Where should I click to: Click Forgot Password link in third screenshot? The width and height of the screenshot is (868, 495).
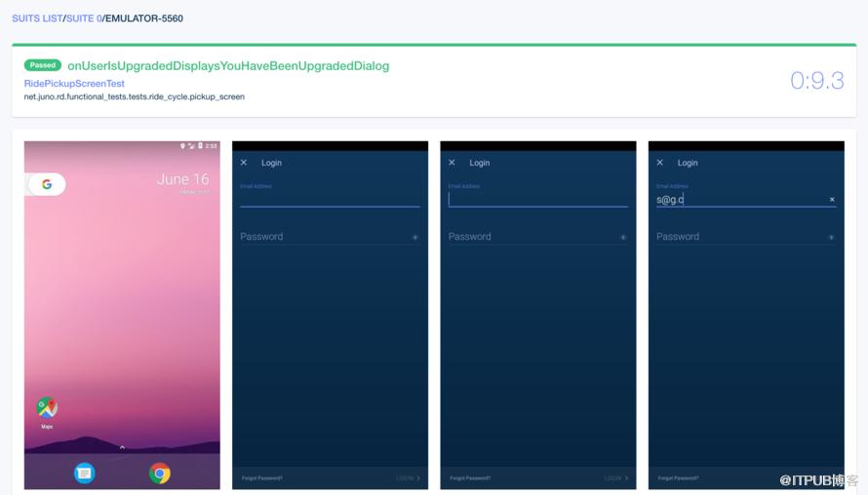(470, 477)
